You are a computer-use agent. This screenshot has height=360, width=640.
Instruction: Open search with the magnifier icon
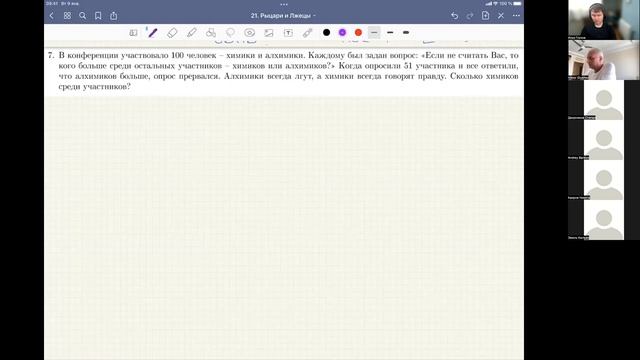[x=82, y=16]
